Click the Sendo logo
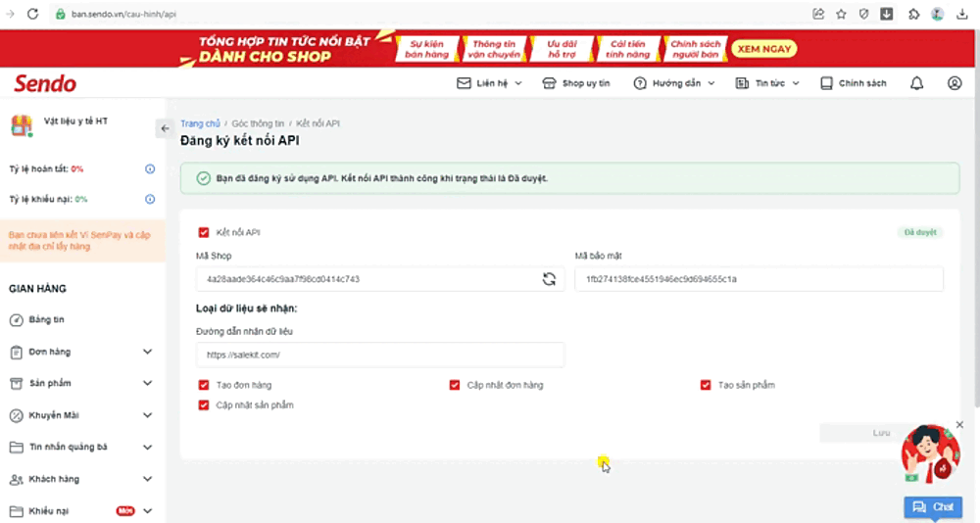980x523 pixels. (45, 83)
